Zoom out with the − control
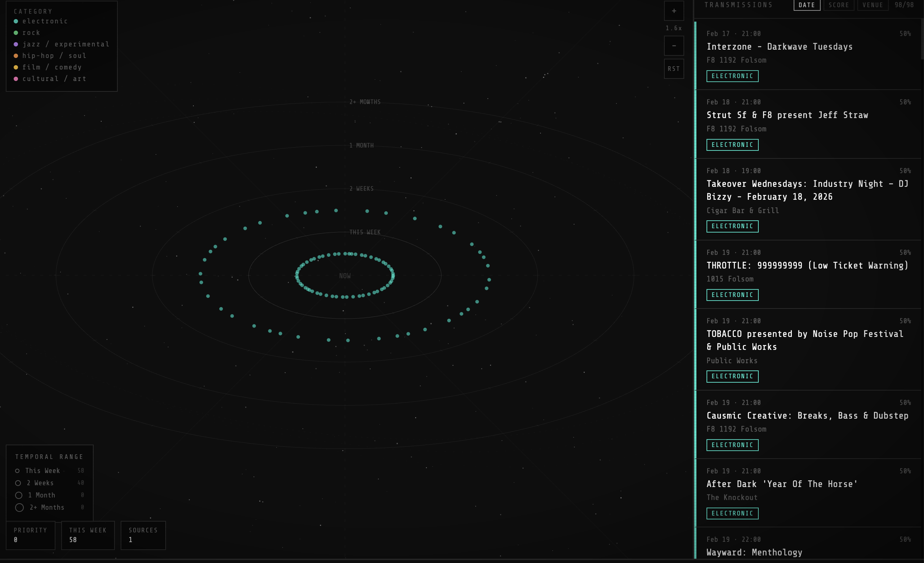This screenshot has width=924, height=563. (x=674, y=46)
